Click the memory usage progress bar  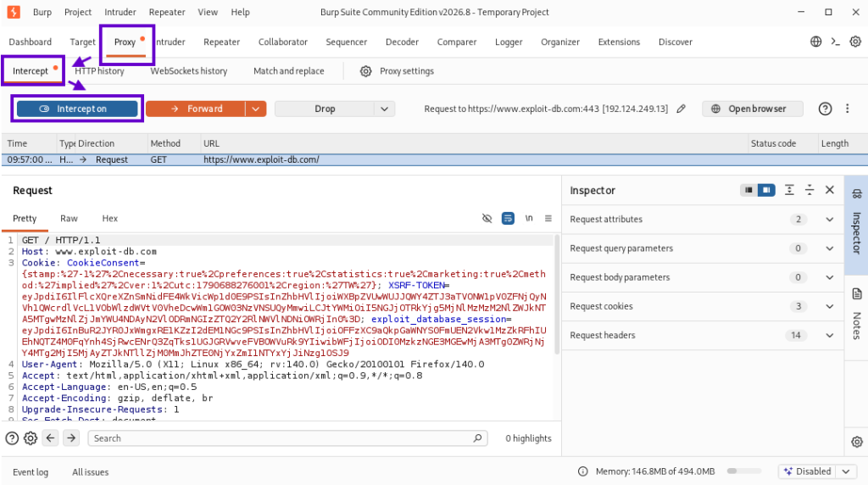point(744,471)
